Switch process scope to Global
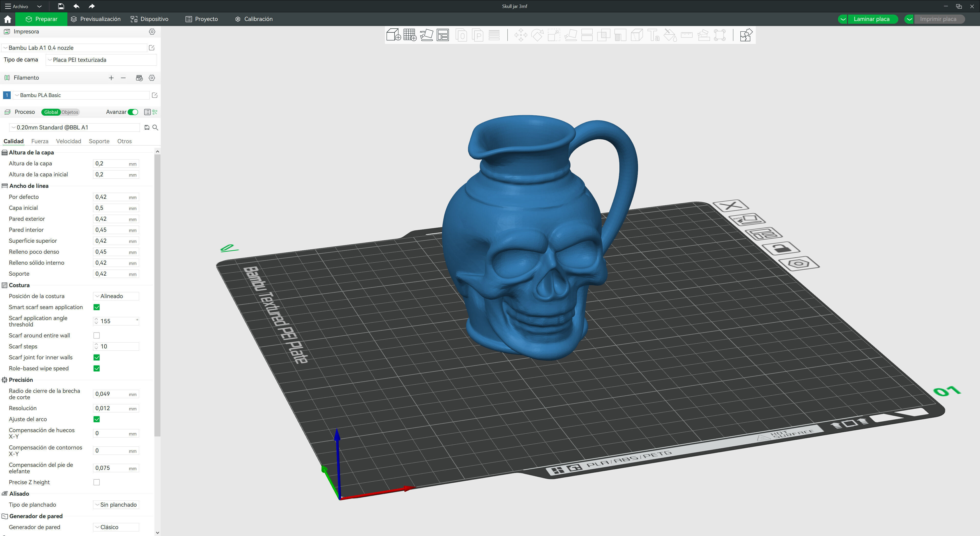Screen dimensions: 980x536 (51, 112)
